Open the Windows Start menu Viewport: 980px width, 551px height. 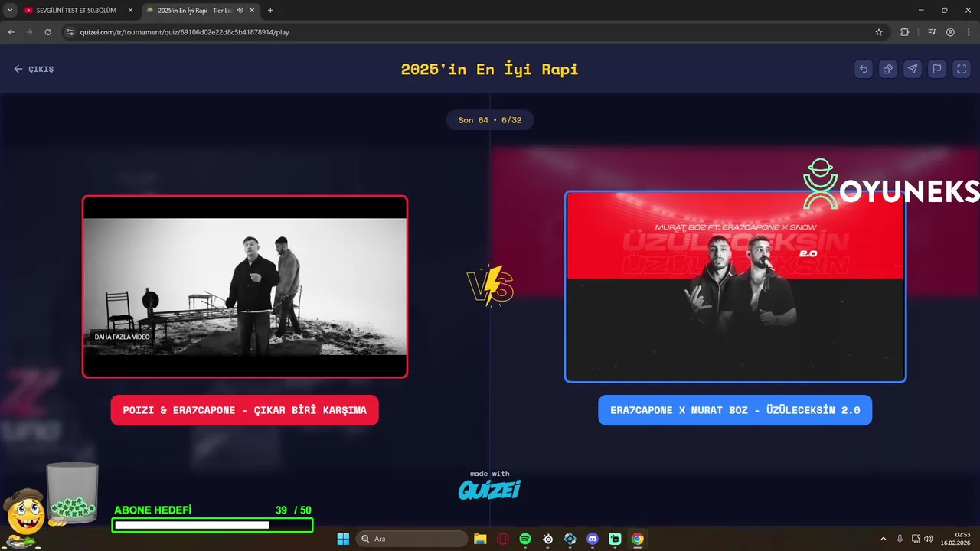point(343,539)
